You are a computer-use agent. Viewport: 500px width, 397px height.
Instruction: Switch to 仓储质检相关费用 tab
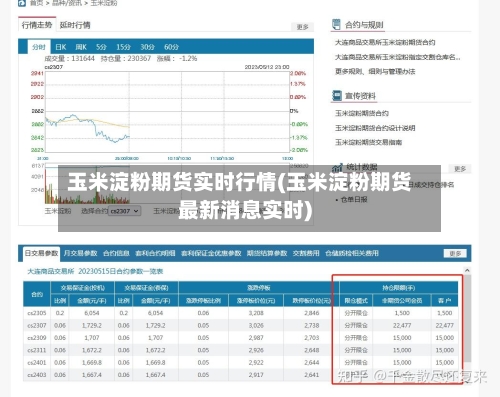[352, 253]
